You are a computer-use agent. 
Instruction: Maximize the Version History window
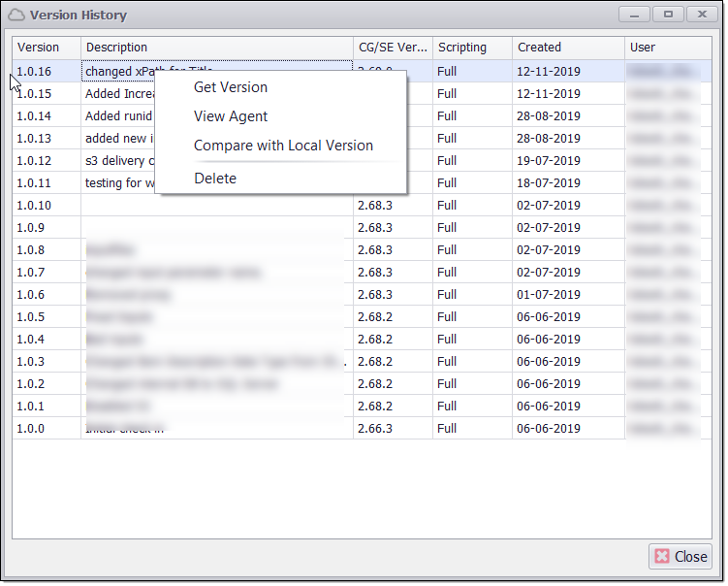(x=668, y=15)
